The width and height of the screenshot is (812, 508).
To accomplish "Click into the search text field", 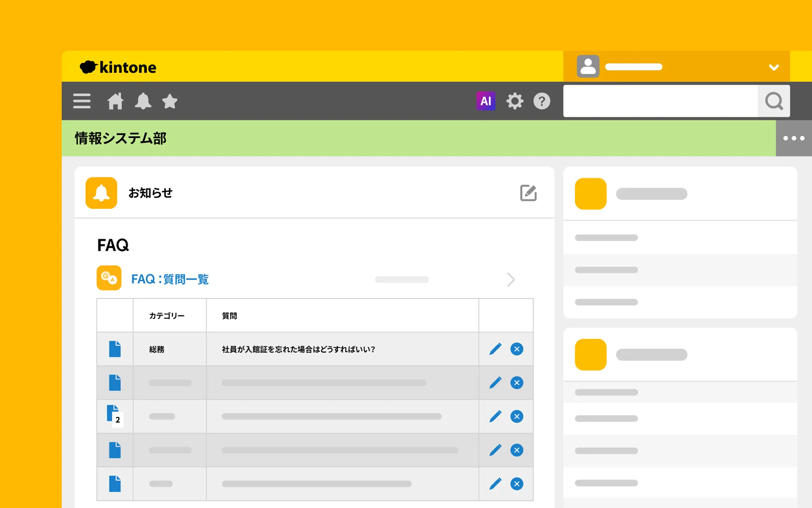I will (x=660, y=101).
